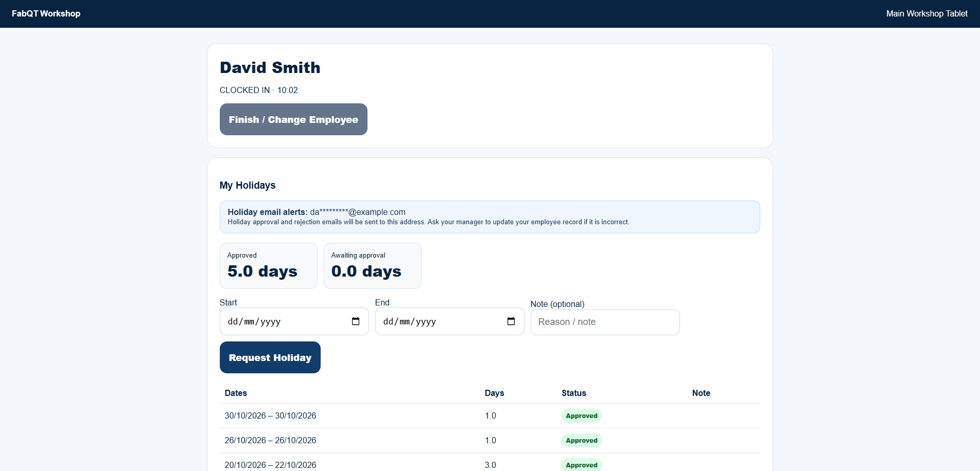Select the Main Workshop Tablet label
Viewport: 980px width, 471px height.
pyautogui.click(x=926, y=13)
